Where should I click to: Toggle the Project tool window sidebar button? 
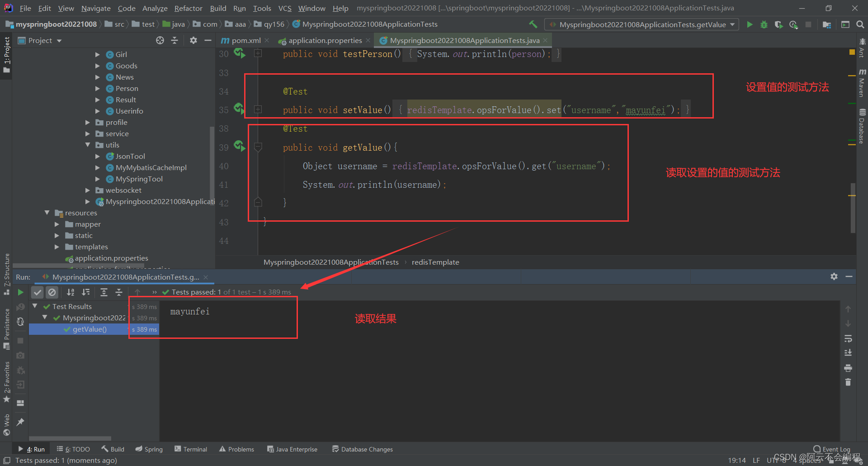6,54
